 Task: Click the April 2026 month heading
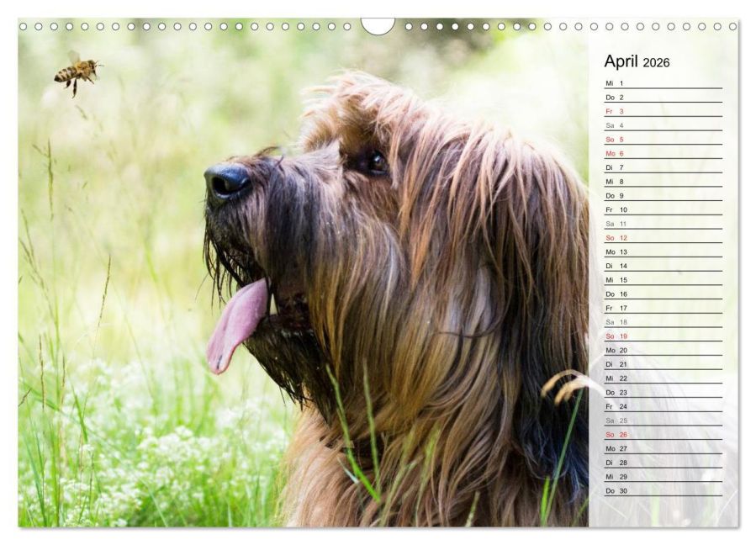[x=637, y=61]
